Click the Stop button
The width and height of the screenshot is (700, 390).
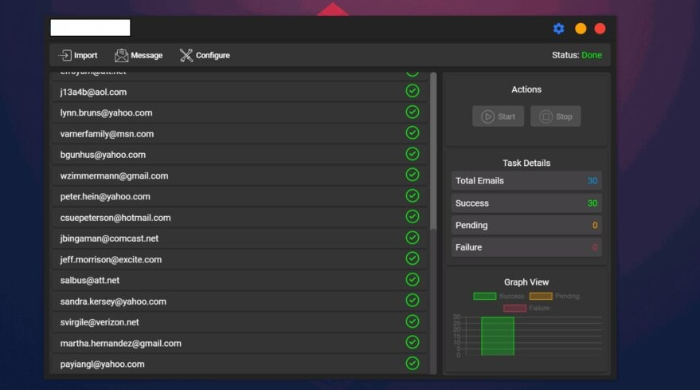[x=555, y=116]
